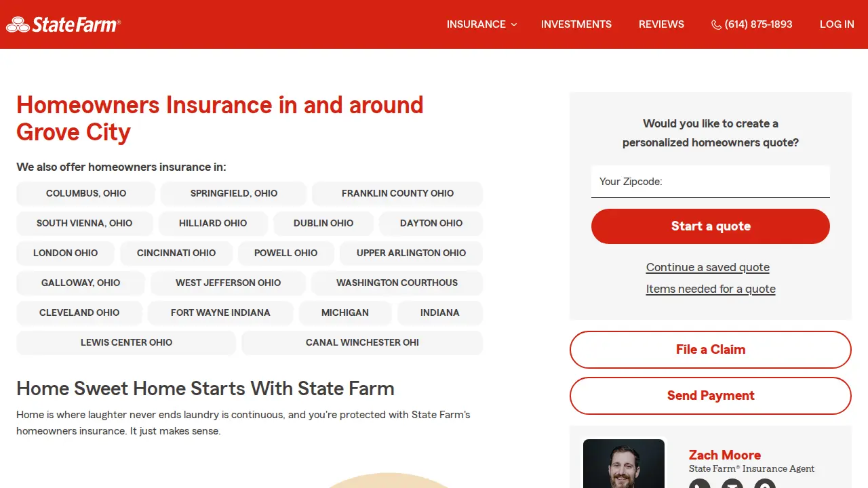Image resolution: width=868 pixels, height=488 pixels.
Task: Click the personalized homeowners quote prompt text
Action: pos(711,133)
